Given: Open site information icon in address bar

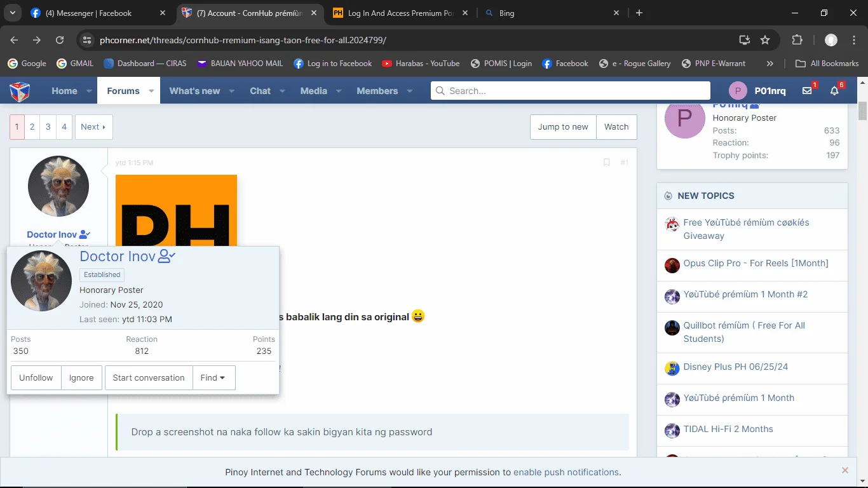Looking at the screenshot, I should (x=88, y=40).
